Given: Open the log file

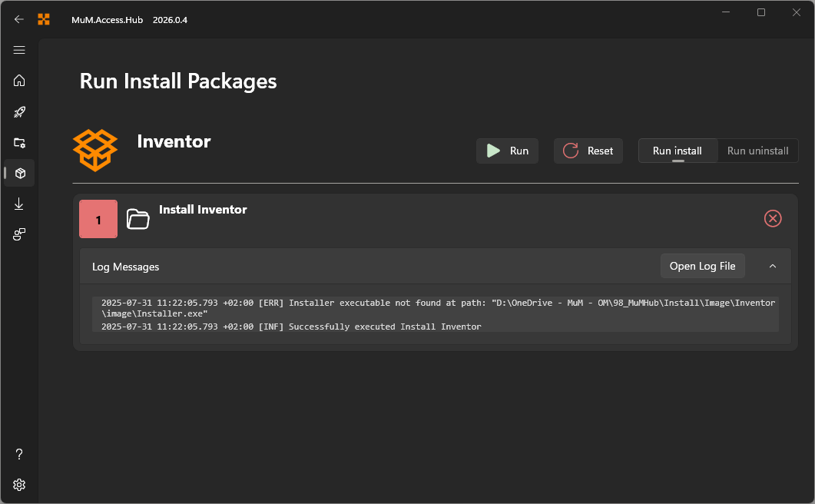Looking at the screenshot, I should tap(702, 266).
